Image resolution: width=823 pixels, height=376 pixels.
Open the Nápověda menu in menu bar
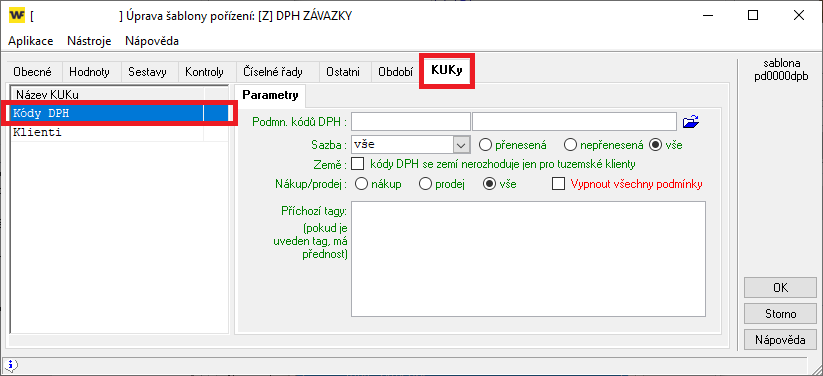152,41
